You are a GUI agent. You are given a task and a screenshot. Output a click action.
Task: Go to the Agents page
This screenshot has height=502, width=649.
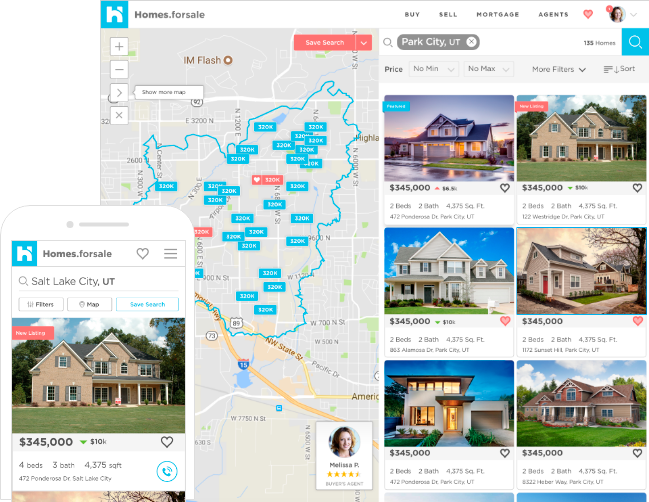tap(553, 15)
